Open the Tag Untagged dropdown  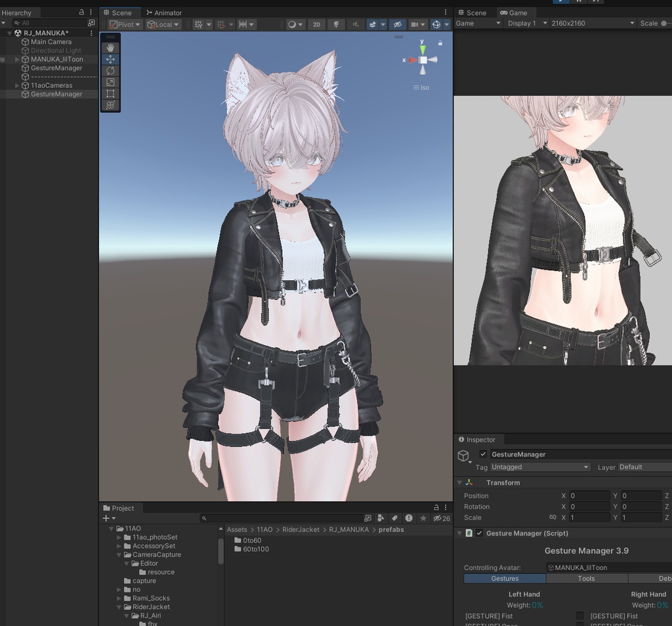(x=540, y=467)
